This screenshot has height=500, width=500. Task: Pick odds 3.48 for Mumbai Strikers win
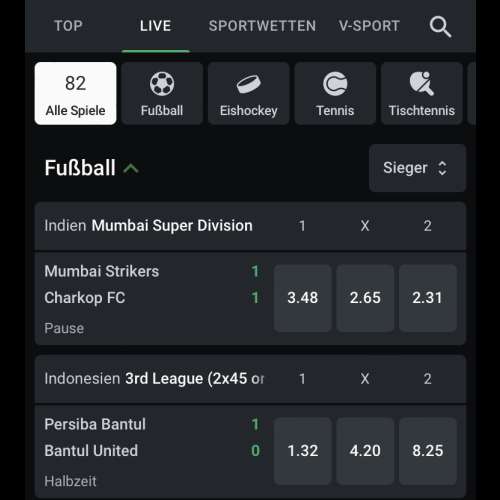click(303, 298)
